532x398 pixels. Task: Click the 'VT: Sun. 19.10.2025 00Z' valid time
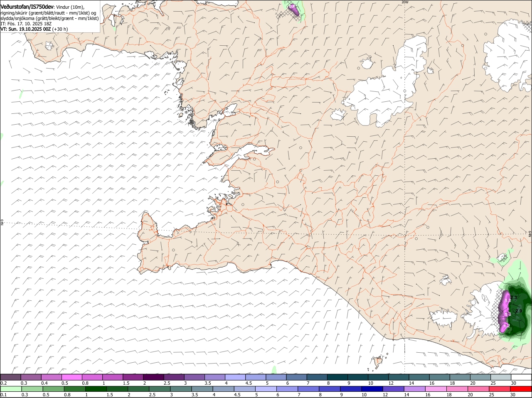pyautogui.click(x=25, y=29)
